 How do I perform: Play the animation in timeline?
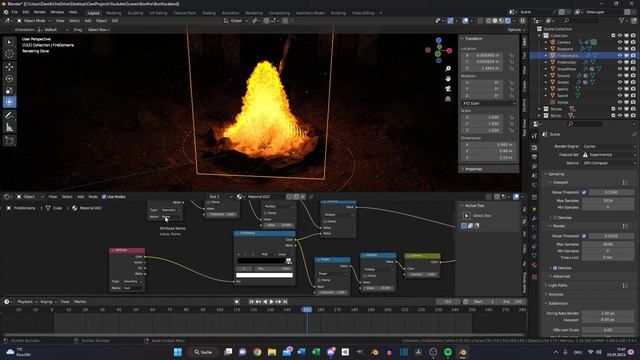[x=271, y=302]
